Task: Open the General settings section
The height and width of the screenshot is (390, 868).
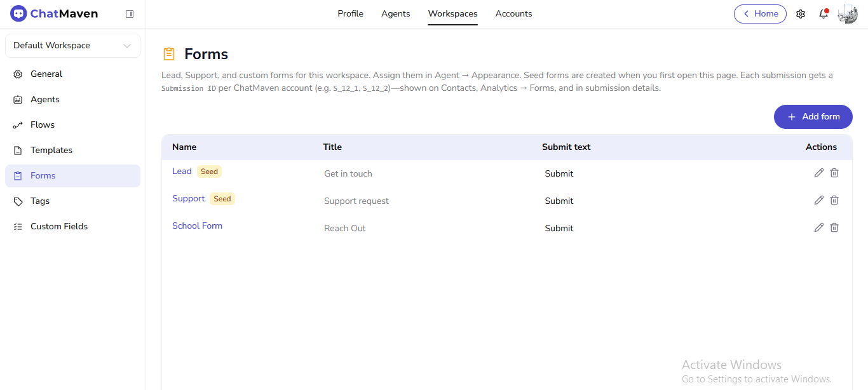Action: 46,74
